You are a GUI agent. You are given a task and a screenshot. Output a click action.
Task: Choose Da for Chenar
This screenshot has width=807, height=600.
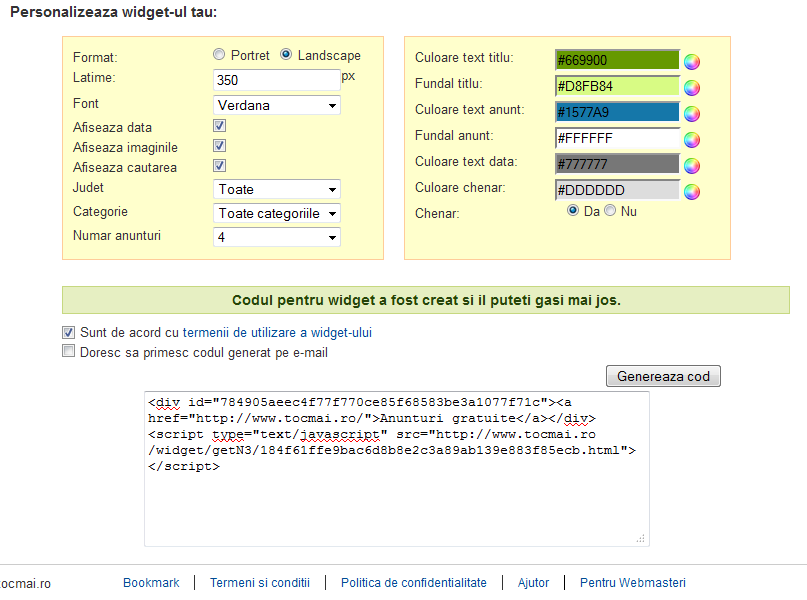click(572, 210)
